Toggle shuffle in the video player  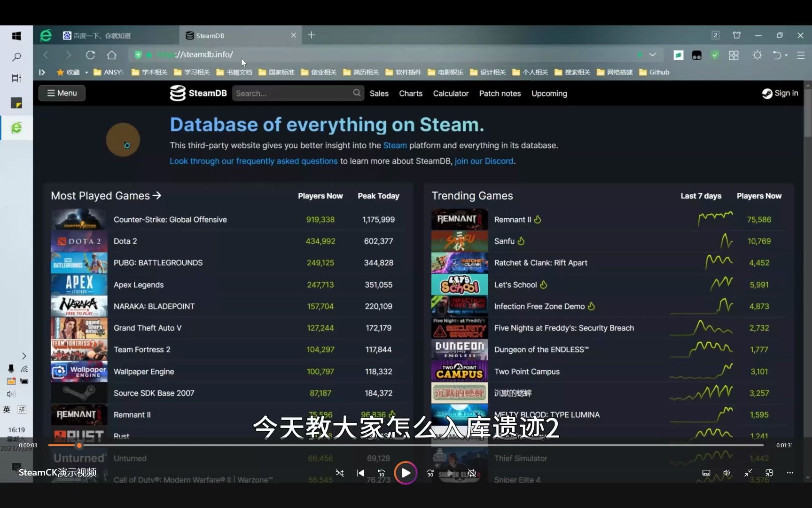(340, 473)
